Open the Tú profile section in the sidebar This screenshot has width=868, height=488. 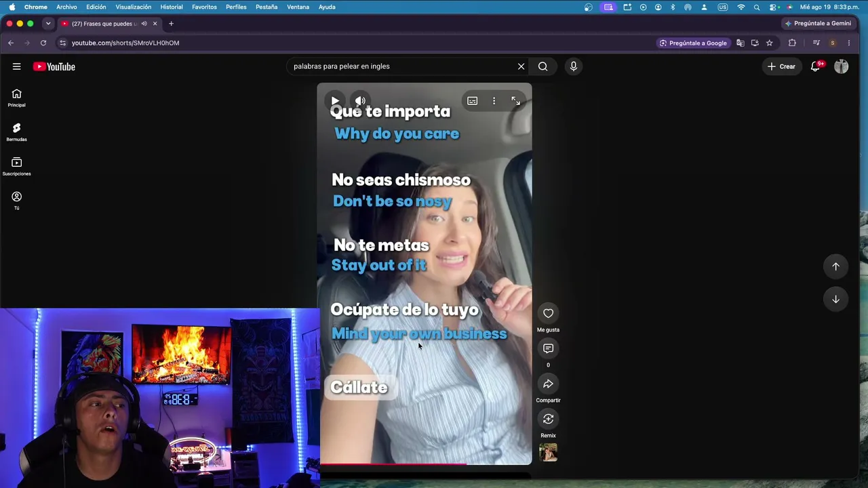pos(16,201)
